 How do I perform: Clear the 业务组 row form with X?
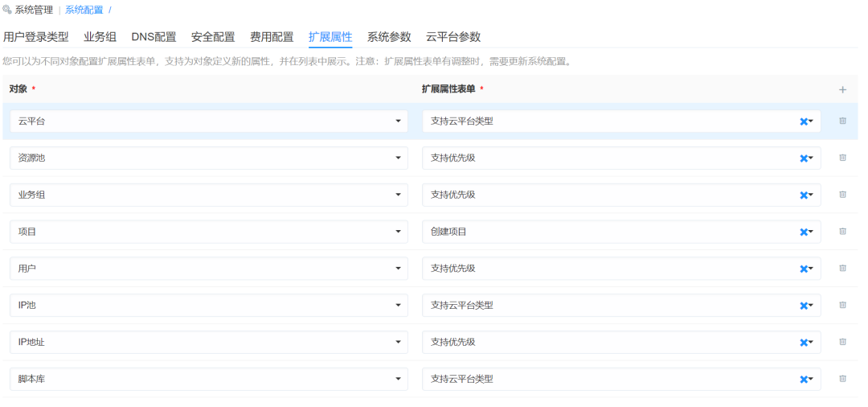coord(803,195)
